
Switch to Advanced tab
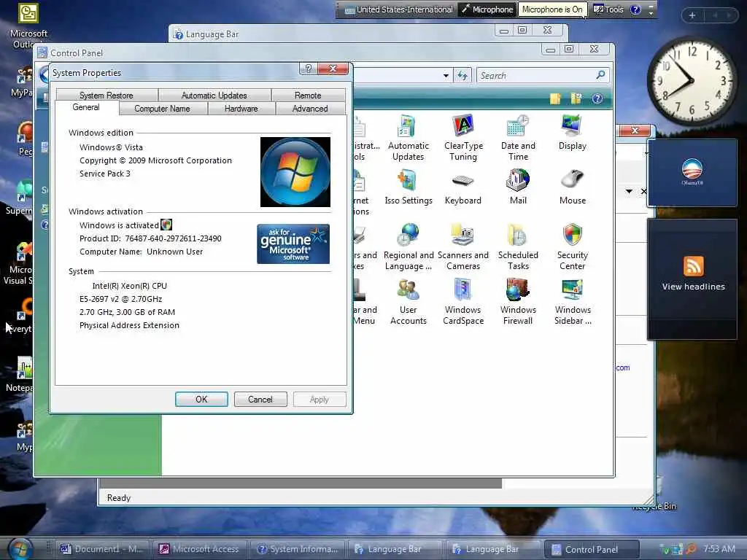pos(309,109)
